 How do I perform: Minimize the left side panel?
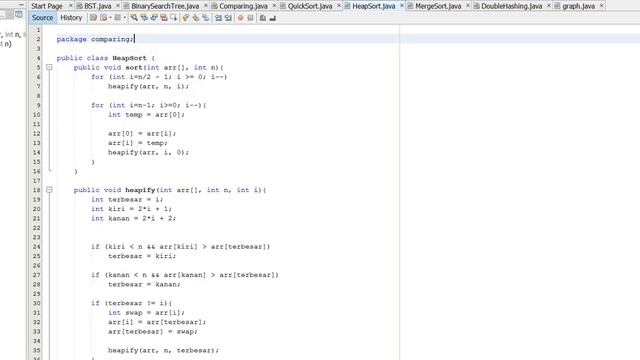click(x=21, y=4)
